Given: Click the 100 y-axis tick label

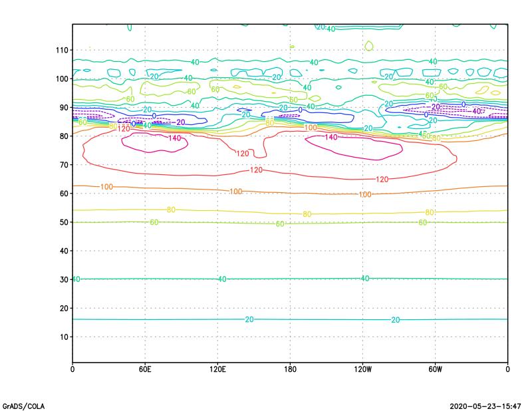Looking at the screenshot, I should pos(63,78).
